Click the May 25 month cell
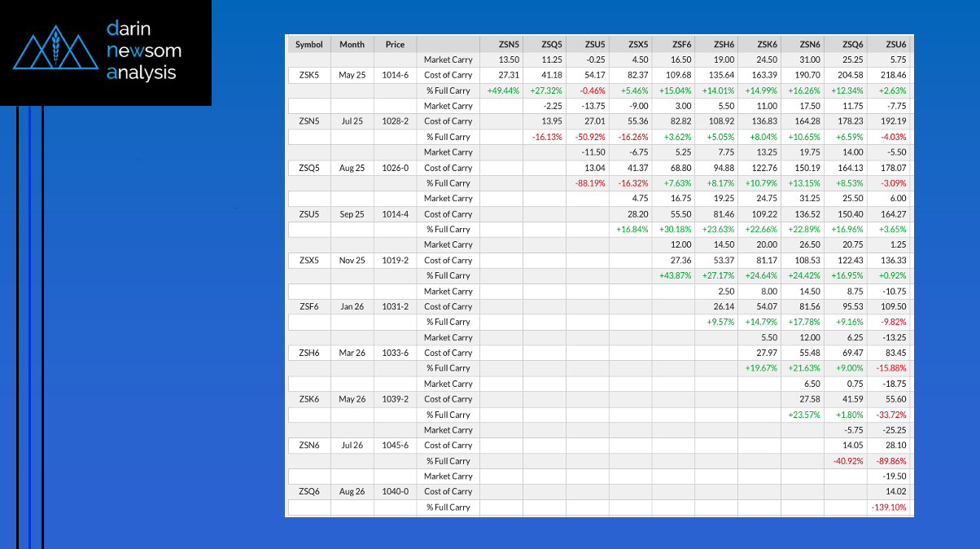This screenshot has height=549, width=980. (x=352, y=75)
